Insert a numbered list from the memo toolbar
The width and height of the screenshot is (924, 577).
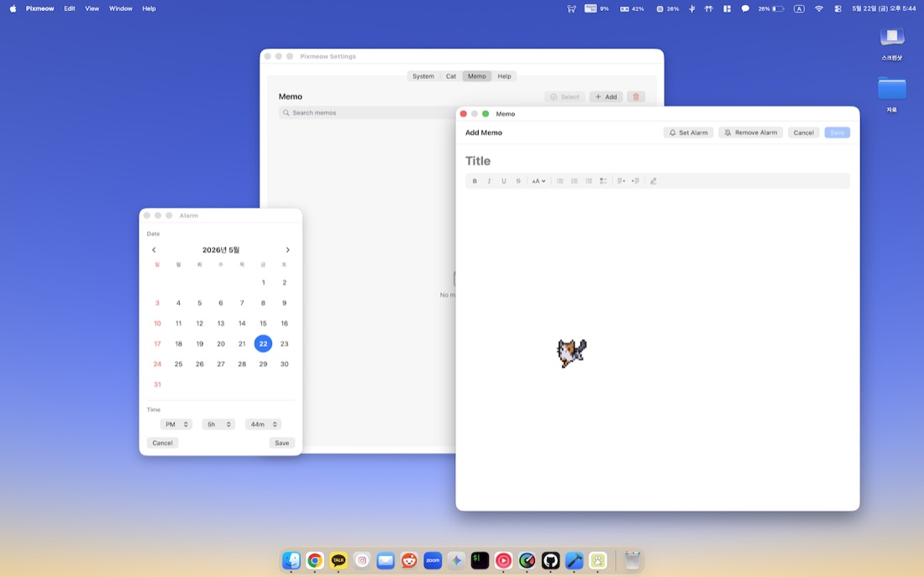(x=574, y=181)
